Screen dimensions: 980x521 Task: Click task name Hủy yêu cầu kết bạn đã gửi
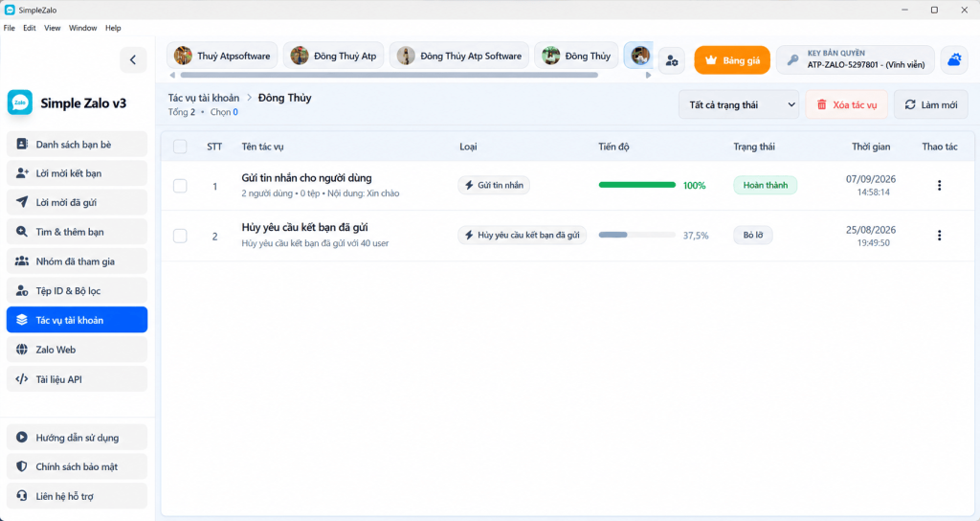[x=304, y=227]
